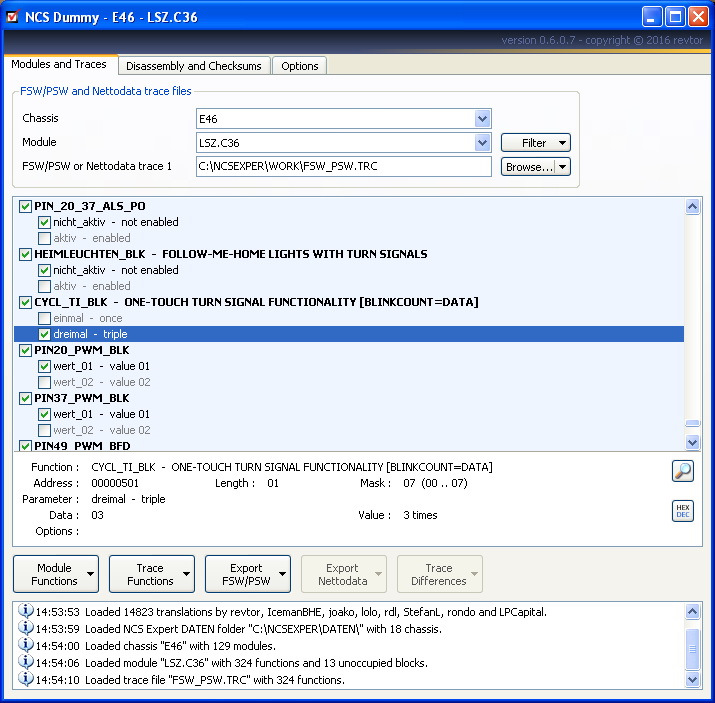Click the magnifier search icon
715x703 pixels.
683,471
